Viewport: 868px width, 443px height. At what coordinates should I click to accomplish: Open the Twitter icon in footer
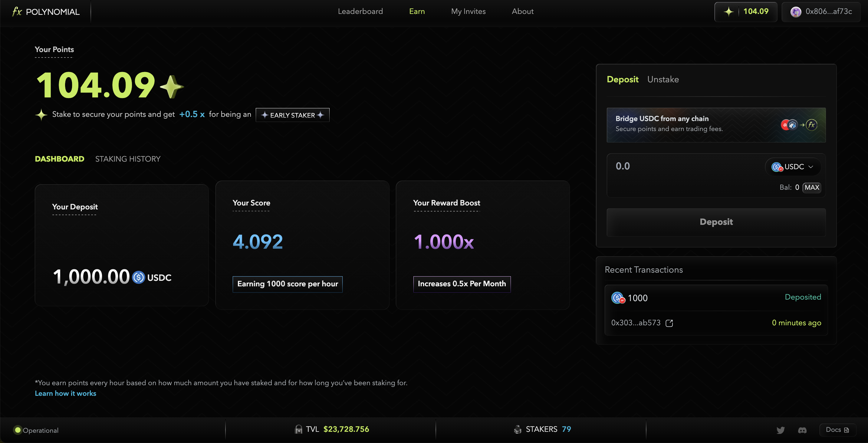(x=781, y=430)
